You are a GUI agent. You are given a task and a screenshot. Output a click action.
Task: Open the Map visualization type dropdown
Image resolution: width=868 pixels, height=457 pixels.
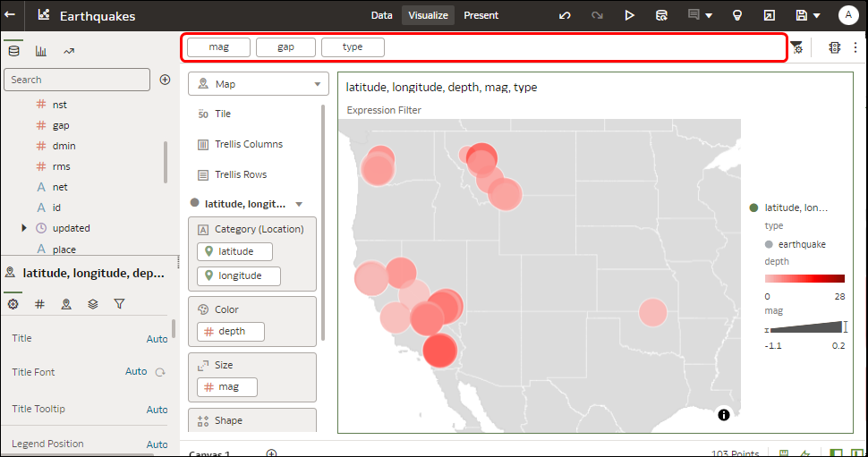(259, 84)
